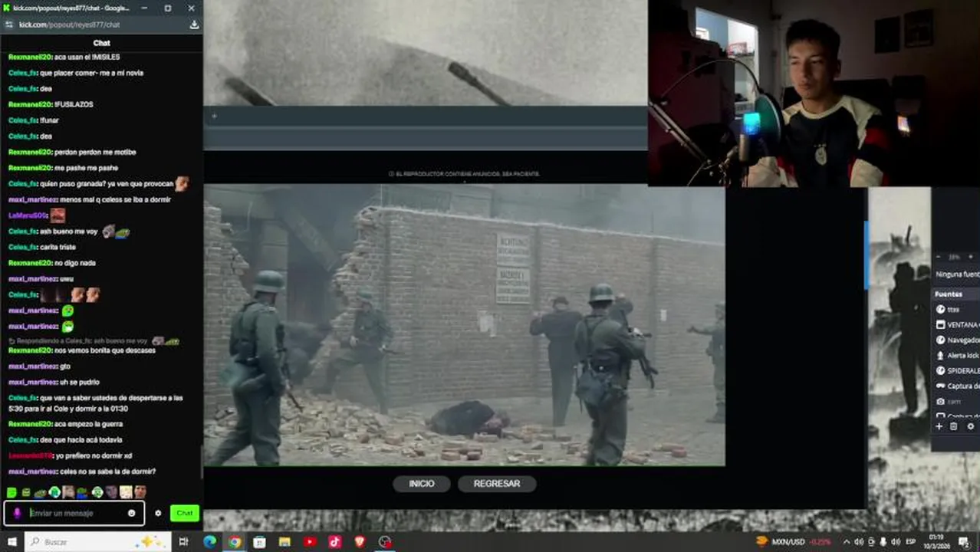
Task: Focus the 'Enviar un mensaje' text field
Action: pos(76,513)
